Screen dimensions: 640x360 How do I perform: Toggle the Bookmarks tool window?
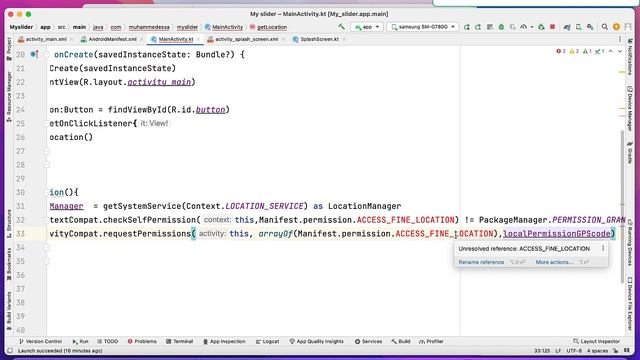(x=9, y=264)
